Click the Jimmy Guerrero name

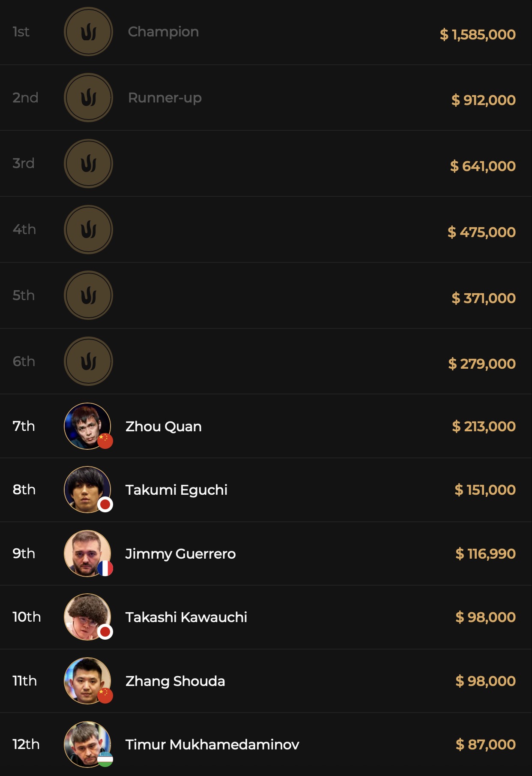(180, 554)
